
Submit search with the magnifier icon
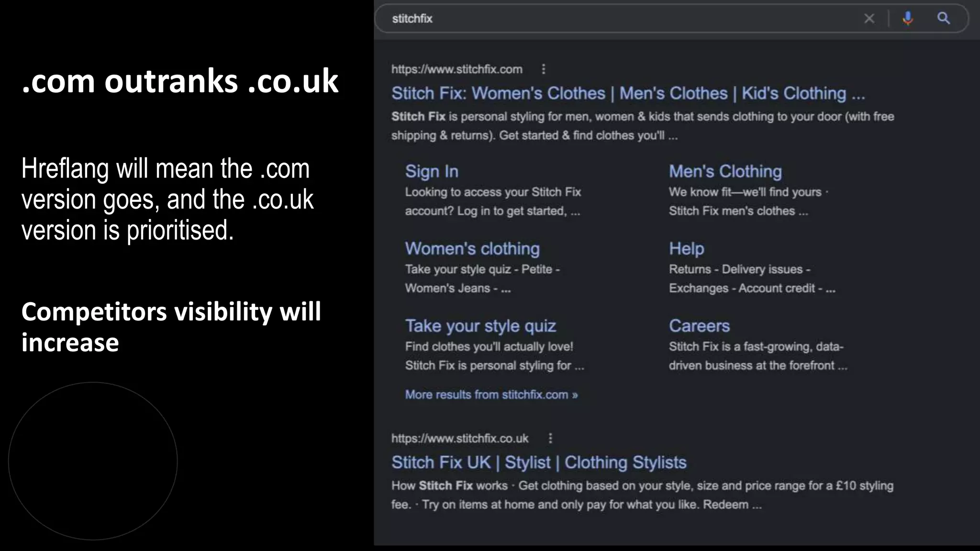coord(943,19)
